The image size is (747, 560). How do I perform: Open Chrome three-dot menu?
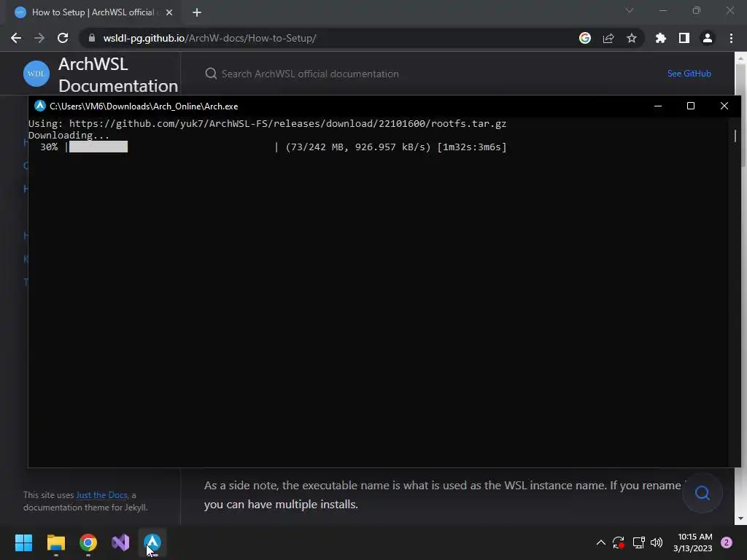click(731, 38)
